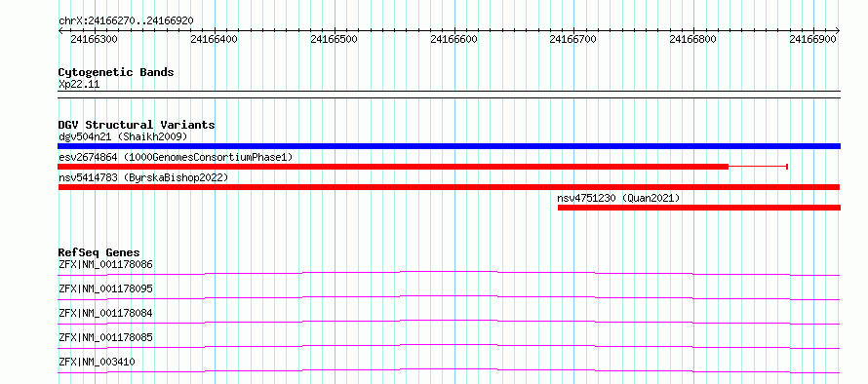Image resolution: width=868 pixels, height=384 pixels.
Task: Click the 24166900 ruler position label
Action: tap(812, 39)
